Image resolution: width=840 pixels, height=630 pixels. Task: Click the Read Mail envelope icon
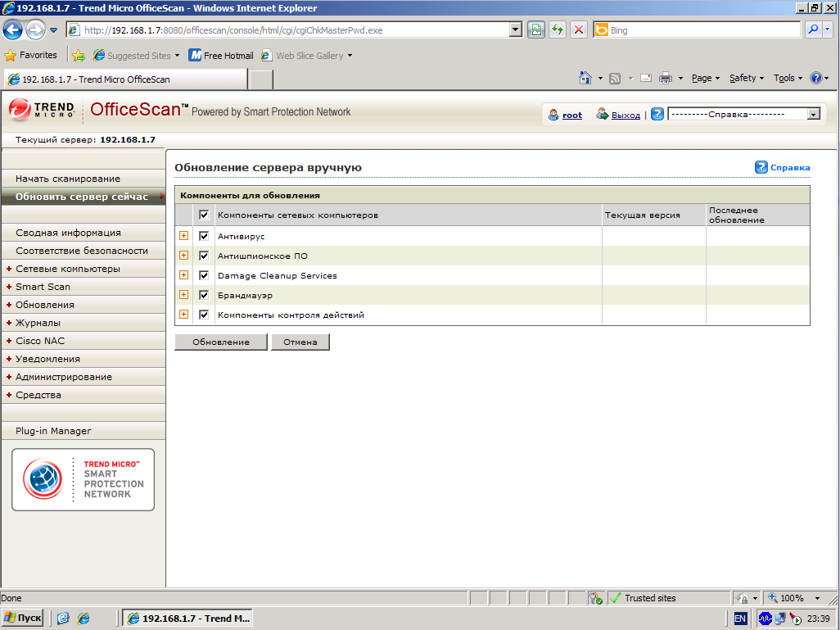646,79
